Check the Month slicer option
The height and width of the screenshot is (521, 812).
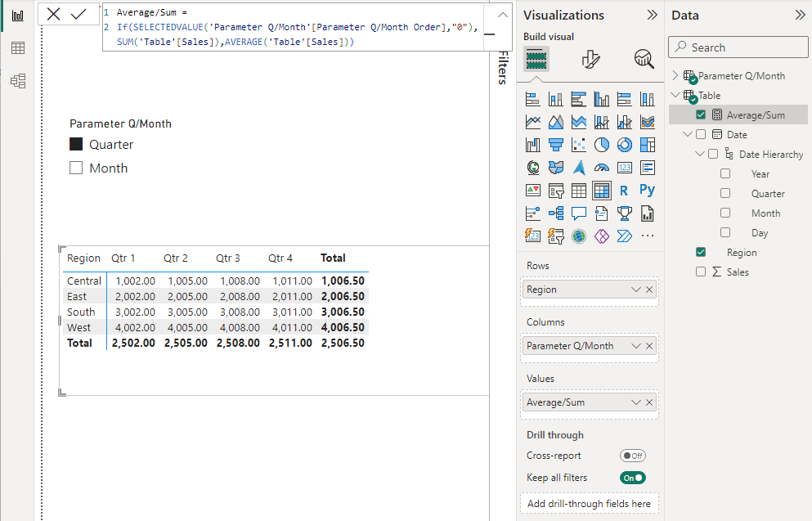(x=76, y=168)
